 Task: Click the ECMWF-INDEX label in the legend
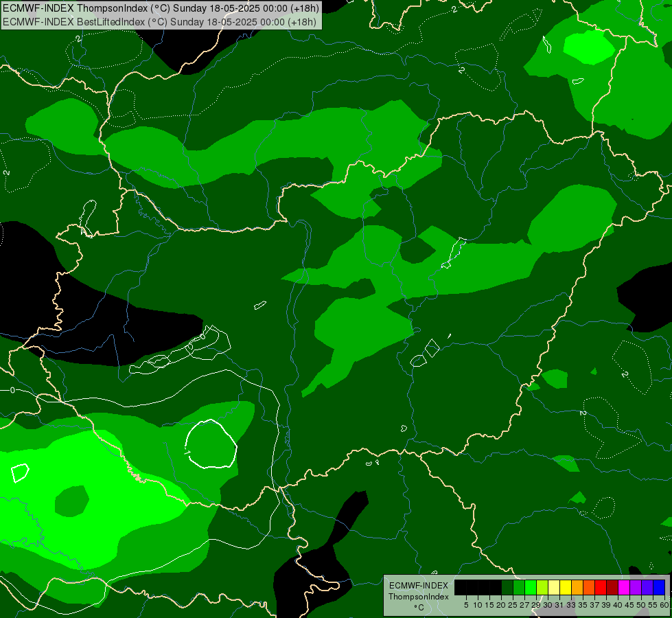tap(419, 586)
